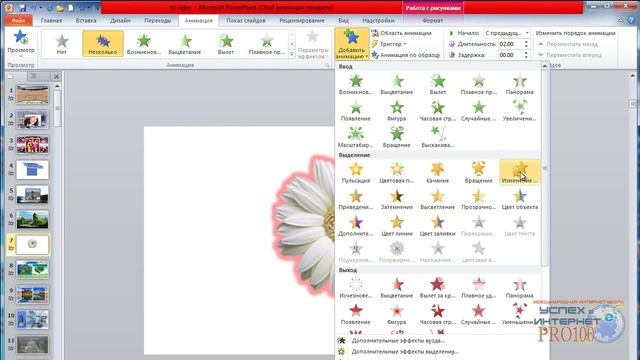Select emphasis effect Цвет объекта
This screenshot has height=360, width=640.
click(519, 200)
